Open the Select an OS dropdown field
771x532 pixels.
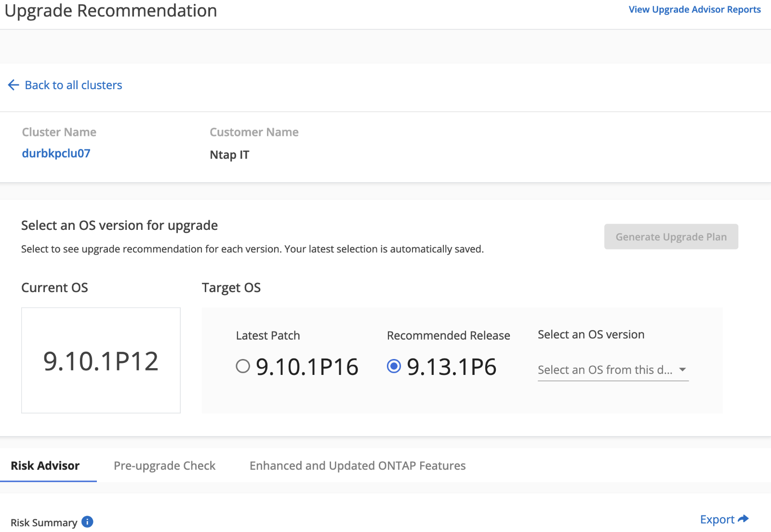tap(613, 370)
